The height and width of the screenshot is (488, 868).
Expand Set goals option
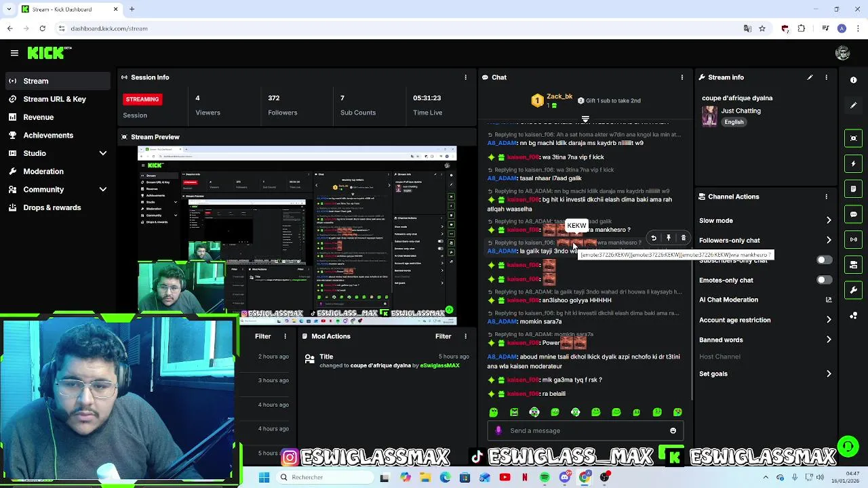[829, 373]
